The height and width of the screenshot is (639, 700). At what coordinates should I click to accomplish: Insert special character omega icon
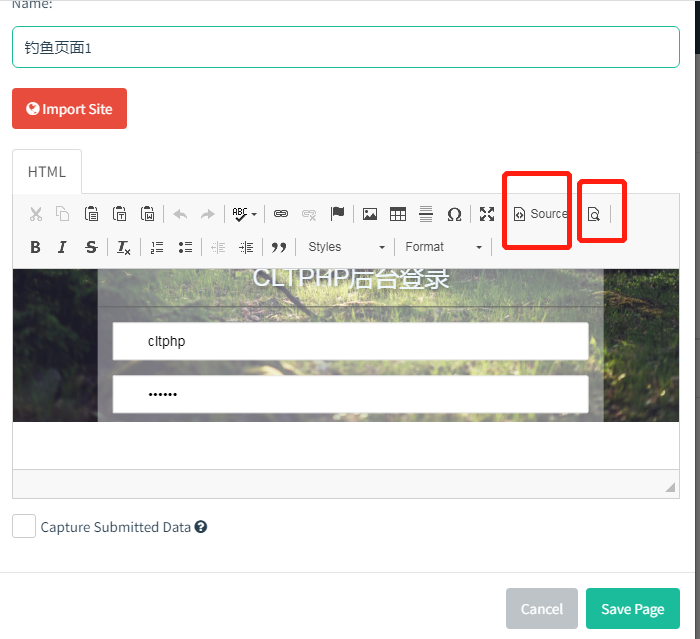click(x=454, y=215)
